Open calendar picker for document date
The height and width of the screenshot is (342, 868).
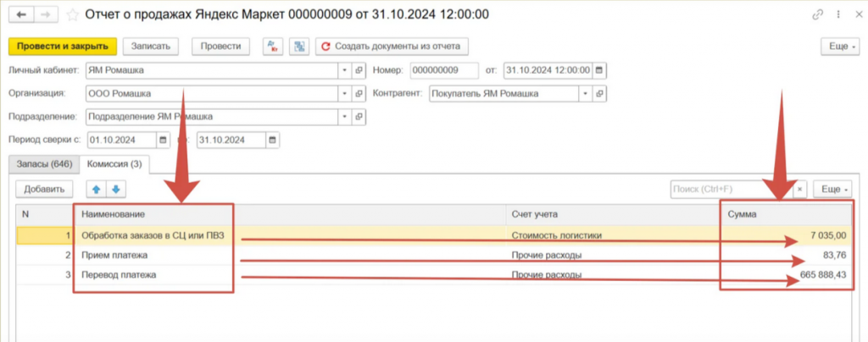pyautogui.click(x=599, y=70)
